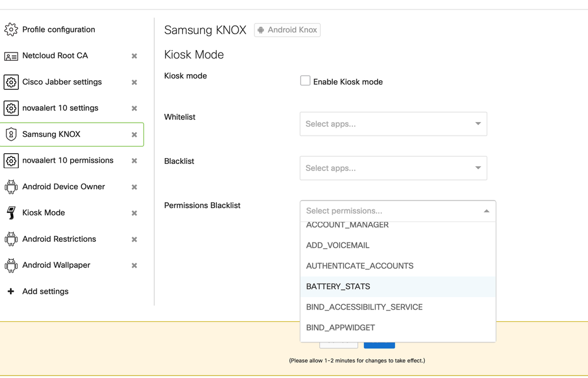Click the Kiosk Mode section heading
Viewport: 588px width, 378px height.
coord(194,55)
